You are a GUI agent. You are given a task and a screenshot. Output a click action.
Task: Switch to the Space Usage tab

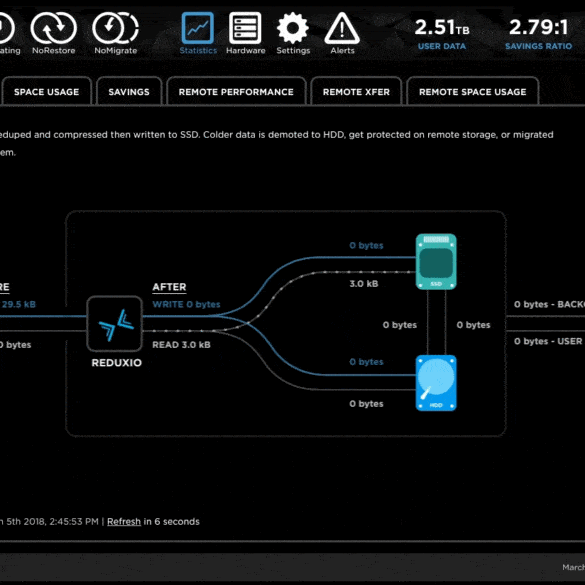pyautogui.click(x=47, y=92)
